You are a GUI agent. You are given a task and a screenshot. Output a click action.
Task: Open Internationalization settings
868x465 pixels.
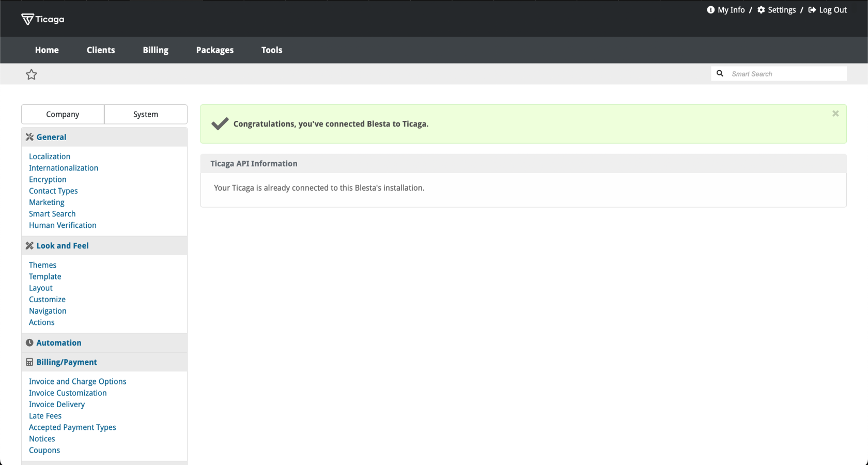[64, 168]
